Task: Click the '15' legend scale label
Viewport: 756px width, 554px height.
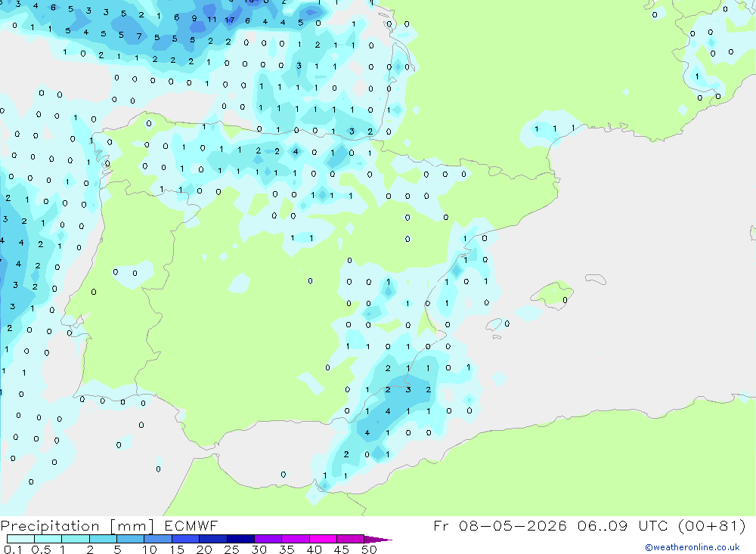Action: (x=177, y=549)
